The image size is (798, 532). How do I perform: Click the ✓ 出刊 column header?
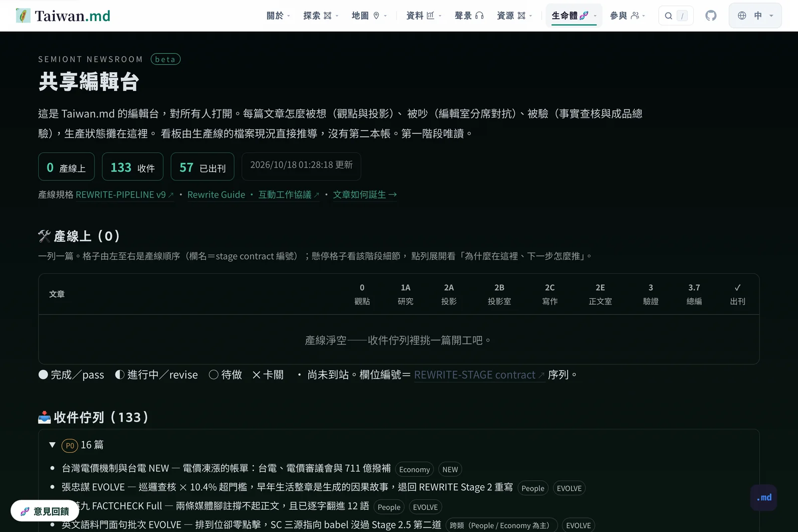tap(738, 294)
